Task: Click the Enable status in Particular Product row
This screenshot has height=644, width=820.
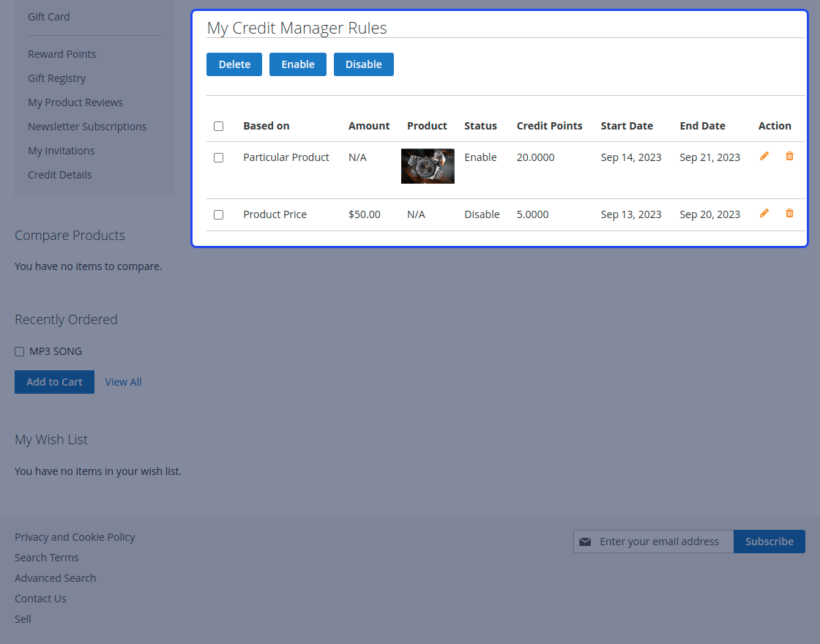Action: pos(480,157)
